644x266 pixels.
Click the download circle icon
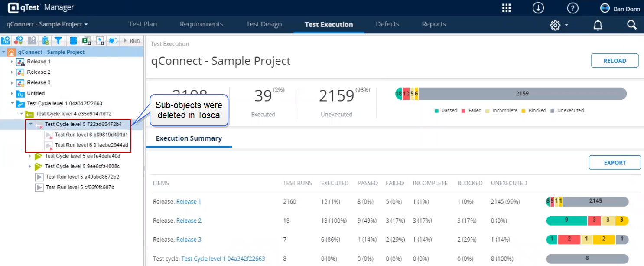tap(538, 8)
